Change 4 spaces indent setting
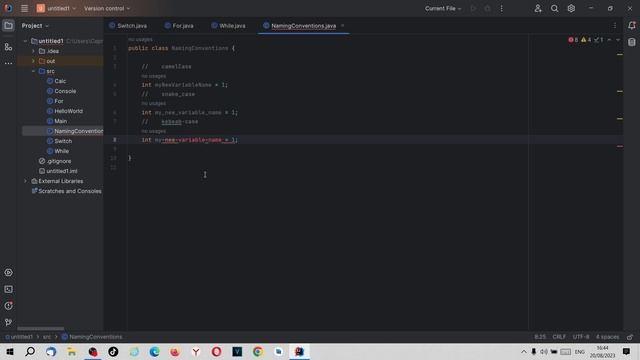Image resolution: width=640 pixels, height=360 pixels. tap(607, 337)
